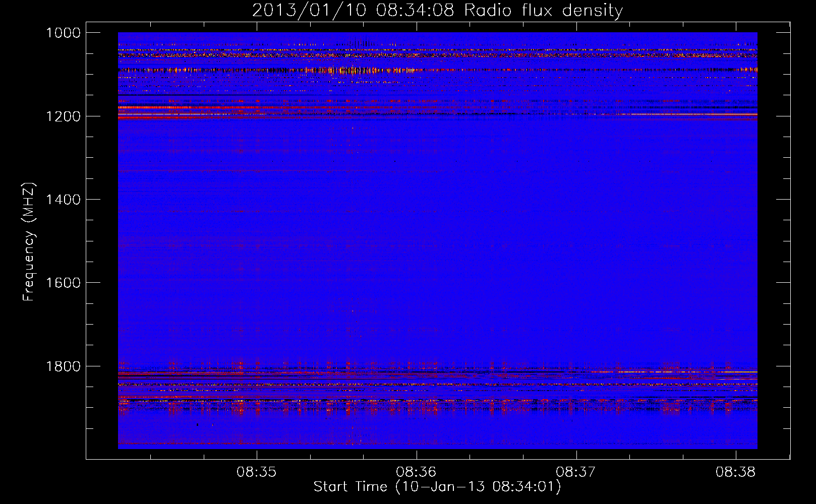816x504 pixels.
Task: Click the 1800 frequency axis label
Action: pos(63,366)
